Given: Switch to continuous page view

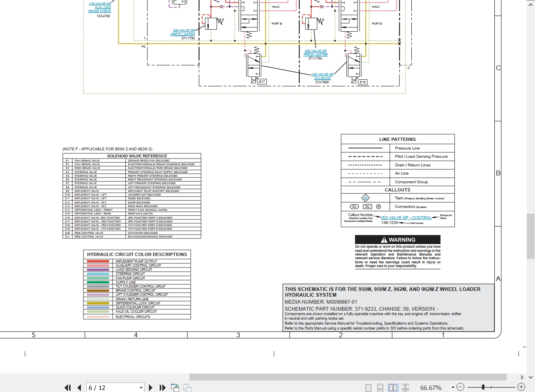Looking at the screenshot, I should [x=380, y=387].
